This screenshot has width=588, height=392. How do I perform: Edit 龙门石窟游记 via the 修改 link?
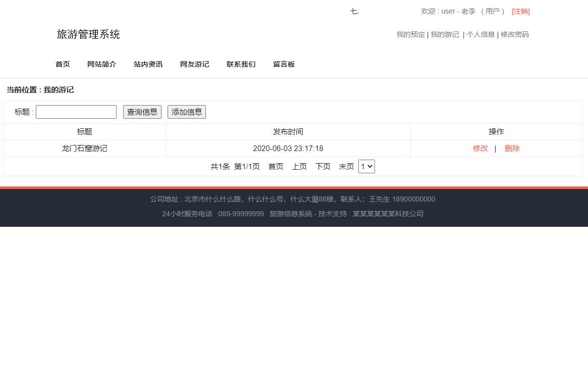click(x=480, y=148)
